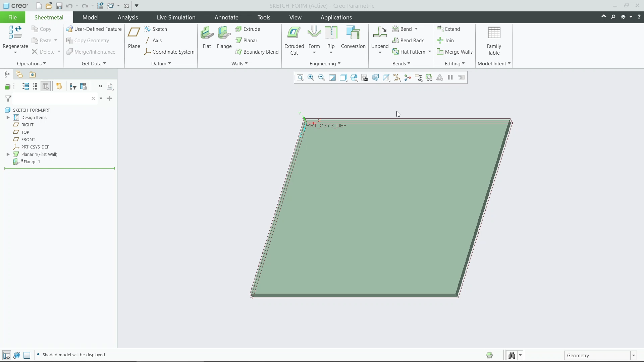
Task: Expand the Design Items tree node
Action: (x=8, y=118)
